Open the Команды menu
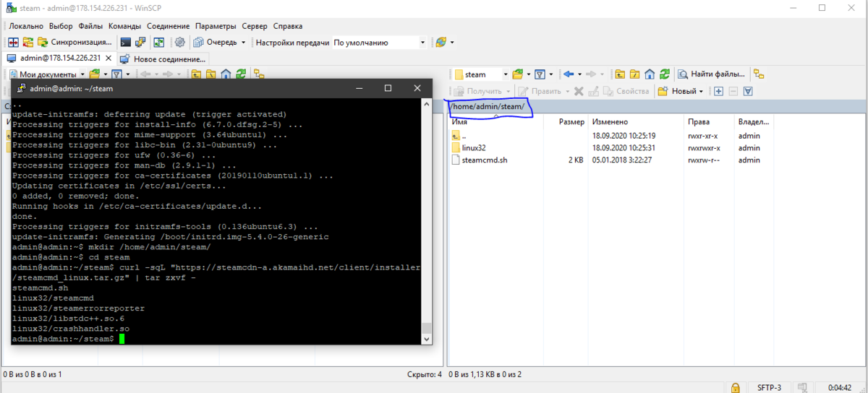Image resolution: width=868 pixels, height=393 pixels. 124,26
